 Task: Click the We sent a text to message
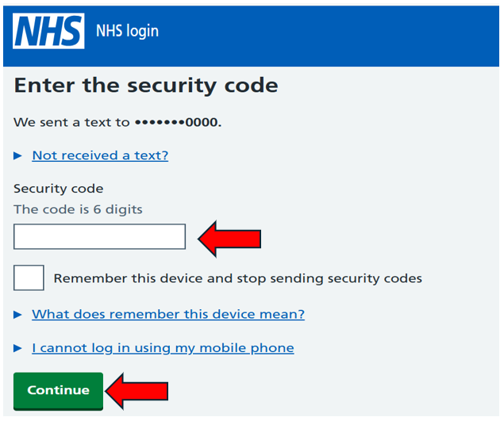[117, 122]
